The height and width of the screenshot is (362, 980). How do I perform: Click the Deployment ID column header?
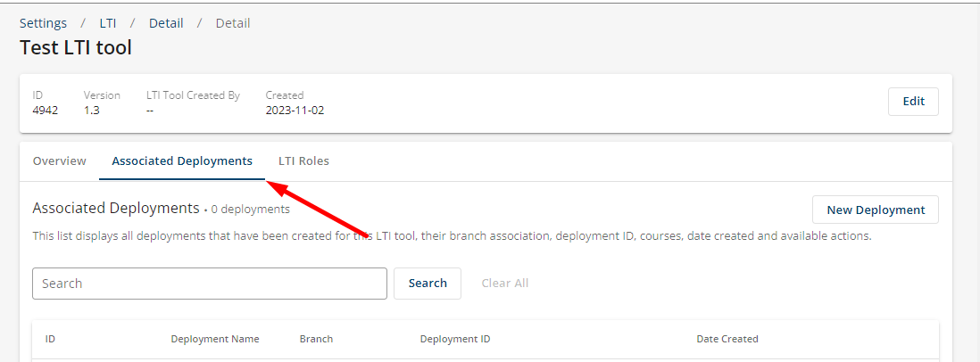click(455, 339)
